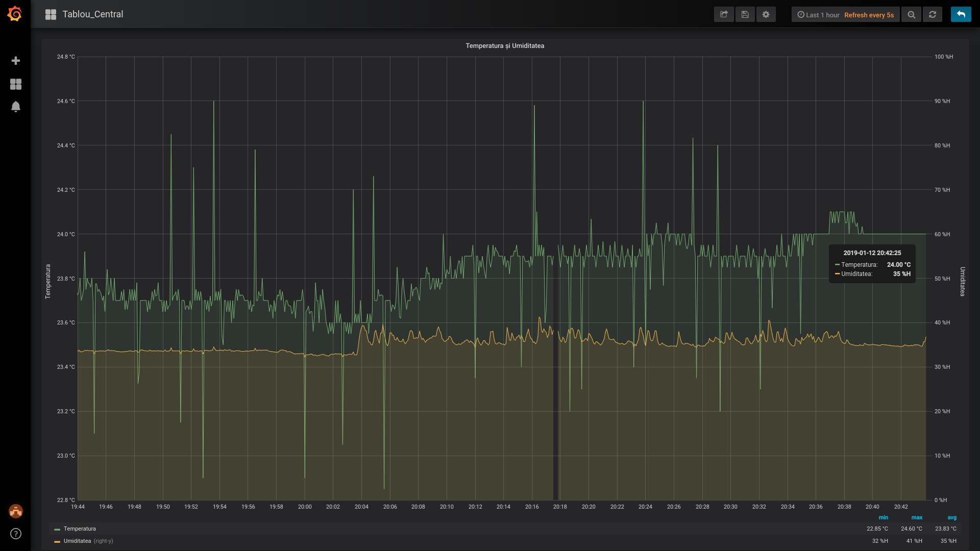Viewport: 980px width, 551px height.
Task: Click the rotated Umiditatea right axis title
Action: point(962,281)
